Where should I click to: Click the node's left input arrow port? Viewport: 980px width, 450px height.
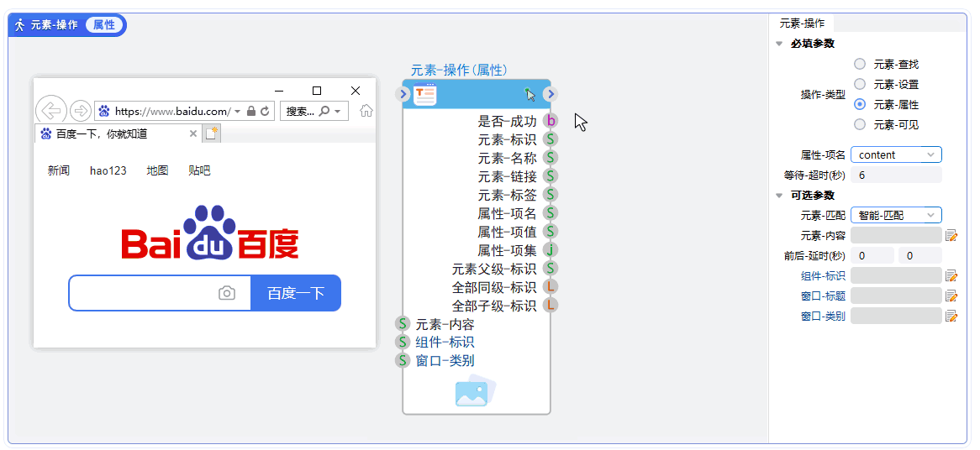tap(403, 94)
